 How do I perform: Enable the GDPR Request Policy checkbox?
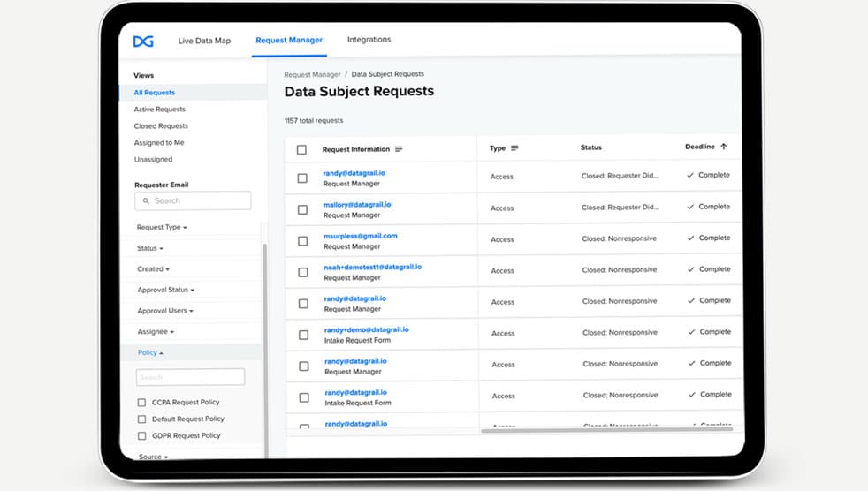pos(141,436)
